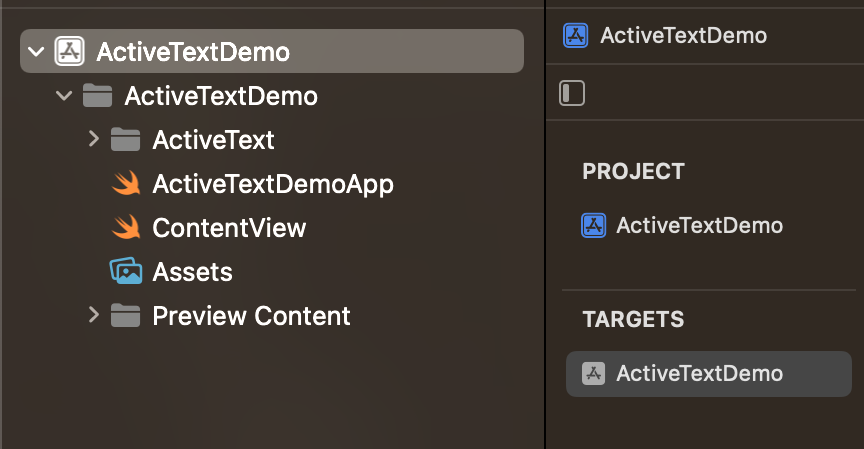
Task: Collapse the root ActiveTextDemo project
Action: (x=37, y=51)
